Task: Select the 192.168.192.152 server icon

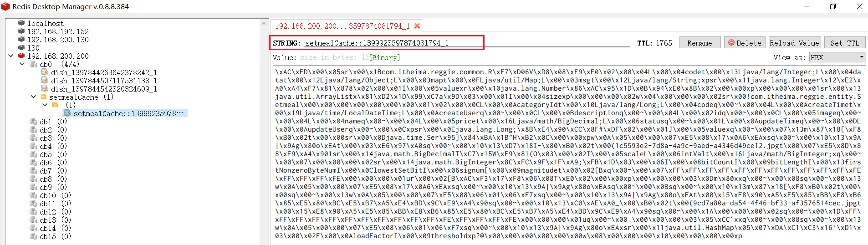Action: (21, 31)
